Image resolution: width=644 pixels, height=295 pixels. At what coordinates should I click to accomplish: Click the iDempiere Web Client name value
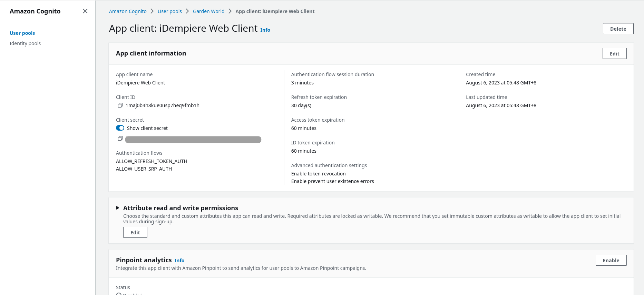140,83
